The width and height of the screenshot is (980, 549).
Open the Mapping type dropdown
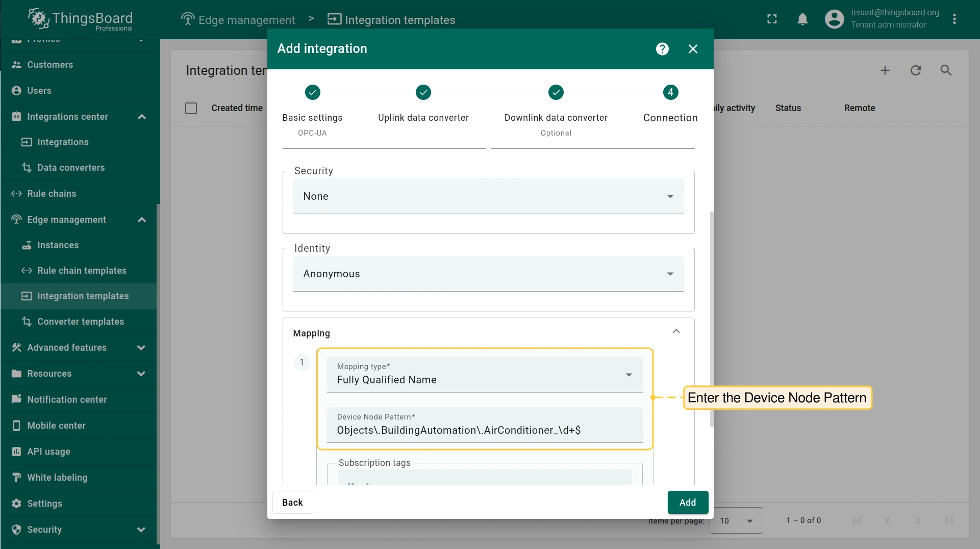coord(484,375)
